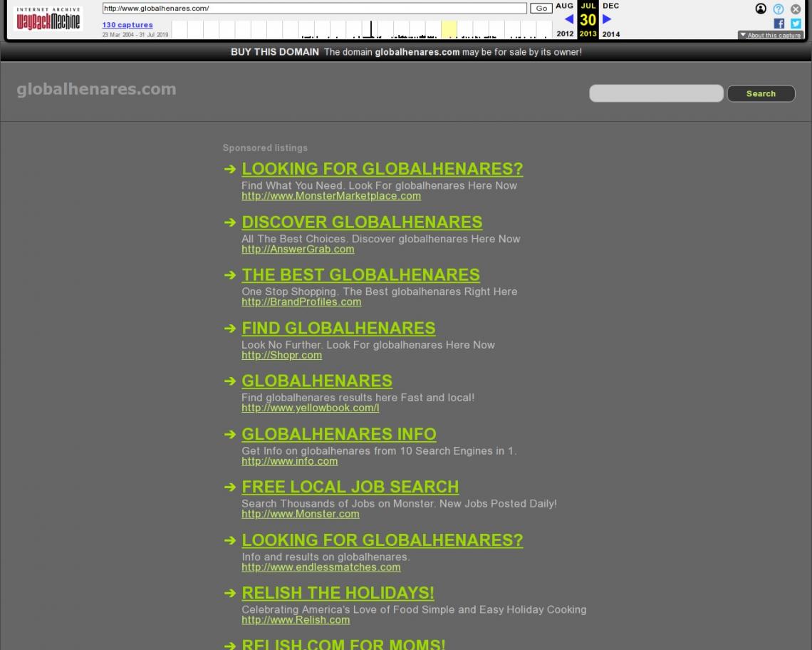Open RELISH.COM FOR MOMS! listing
812x650 pixels.
coord(343,644)
